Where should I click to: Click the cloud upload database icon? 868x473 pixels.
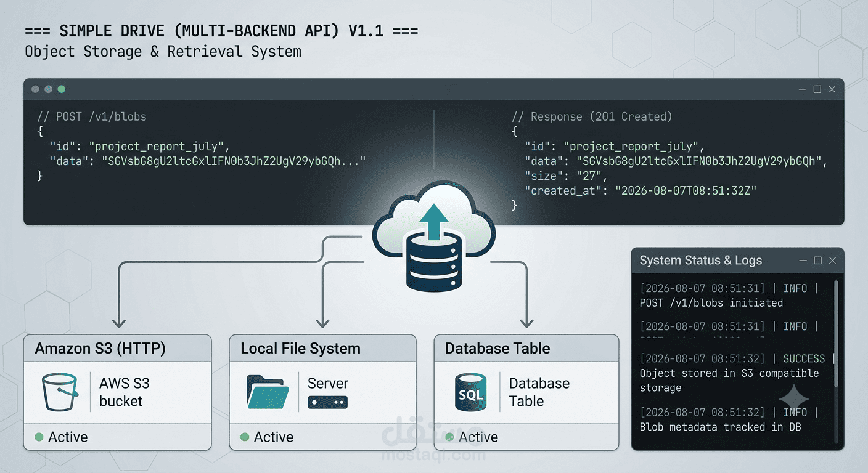(433, 236)
